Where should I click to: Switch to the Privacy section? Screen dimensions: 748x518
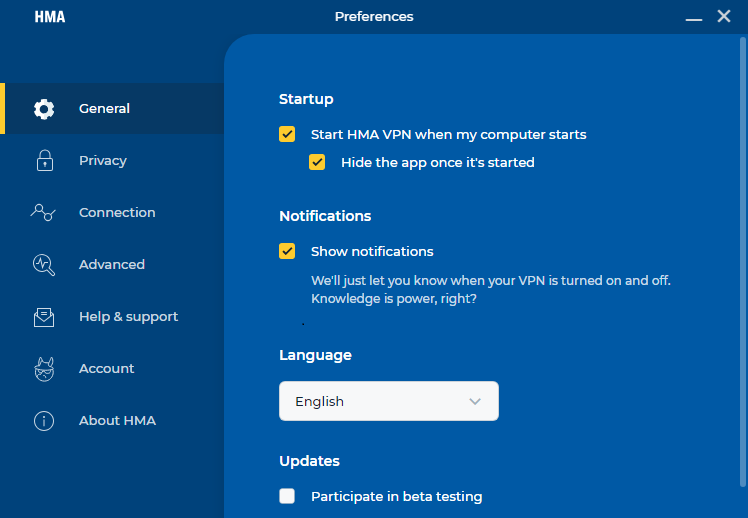click(112, 160)
